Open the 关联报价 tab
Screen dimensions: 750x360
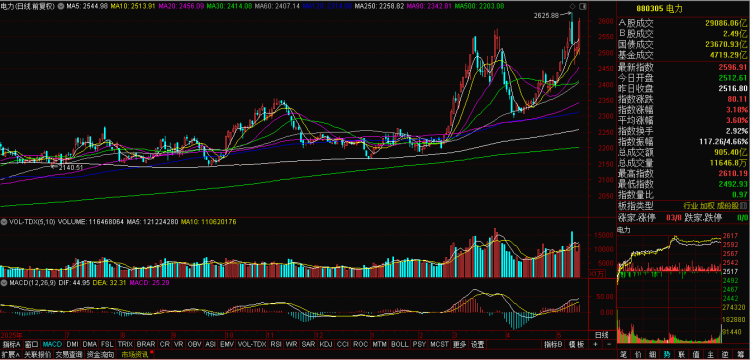(x=38, y=355)
